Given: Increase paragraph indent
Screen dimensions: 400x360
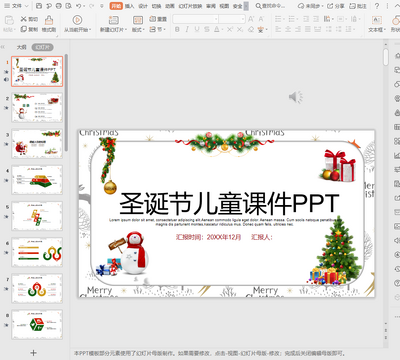Looking at the screenshot, I should point(316,19).
